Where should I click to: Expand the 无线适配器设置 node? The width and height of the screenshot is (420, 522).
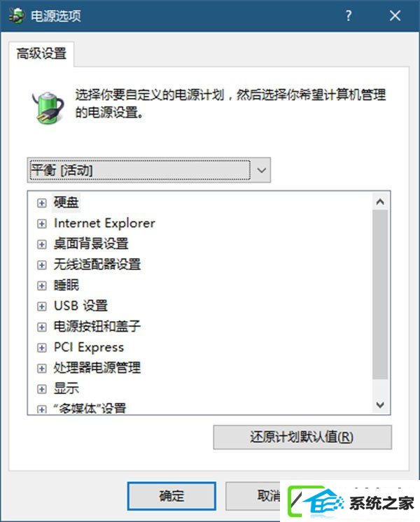41,265
